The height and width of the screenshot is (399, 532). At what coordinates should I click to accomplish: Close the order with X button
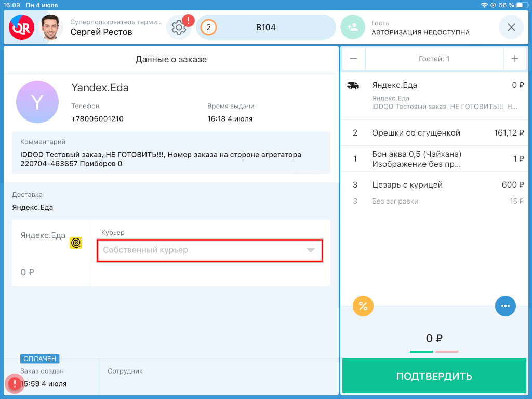tap(511, 27)
